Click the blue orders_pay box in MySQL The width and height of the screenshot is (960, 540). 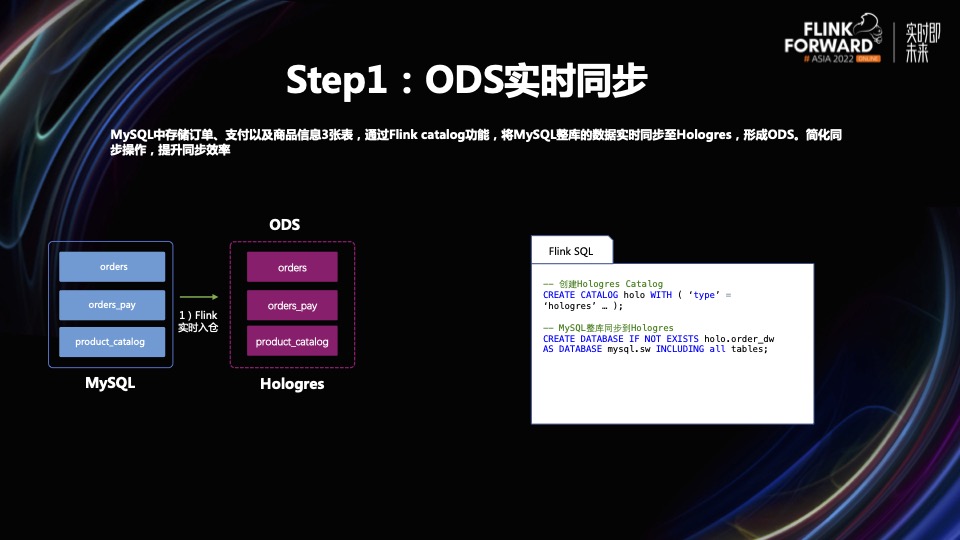click(112, 305)
